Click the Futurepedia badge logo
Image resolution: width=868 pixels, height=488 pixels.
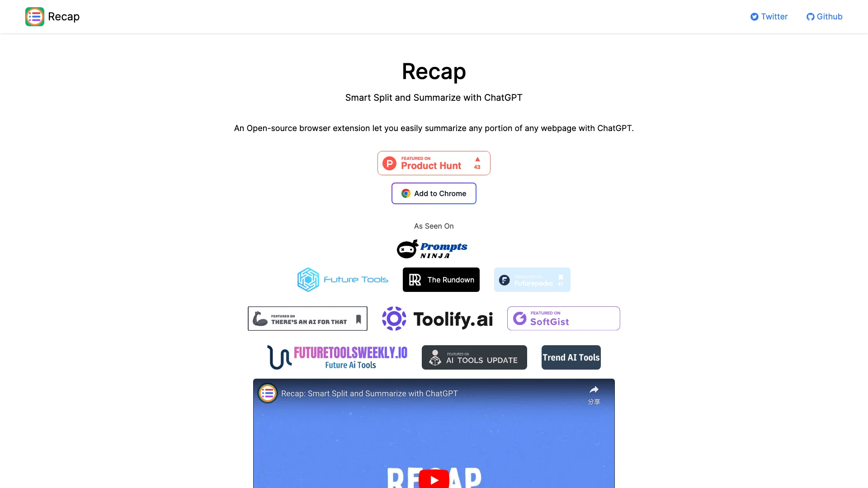click(532, 279)
